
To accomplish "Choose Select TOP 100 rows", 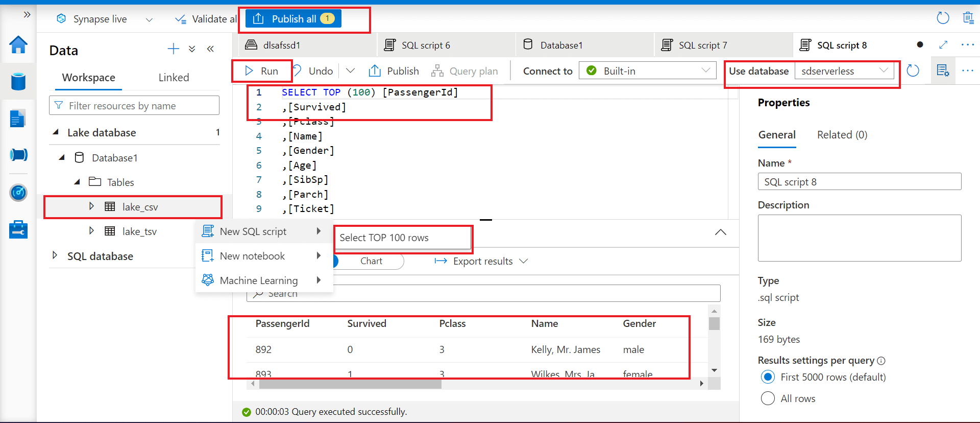I will point(402,238).
